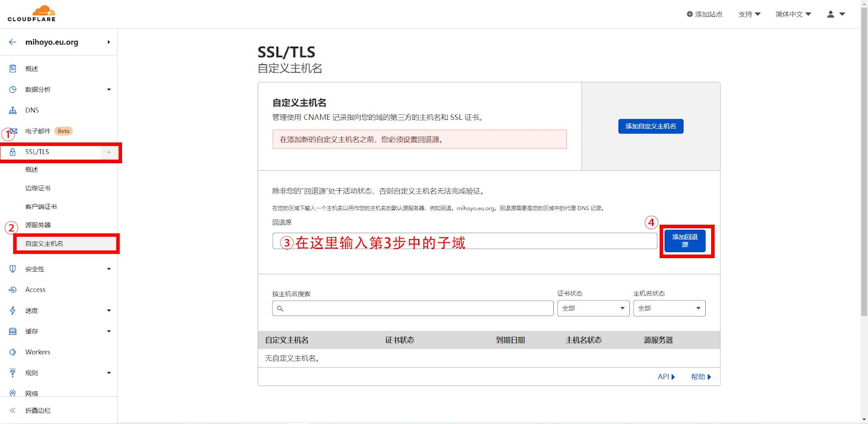Viewport: 868px width, 424px height.
Task: Click the user account icon
Action: point(831,14)
